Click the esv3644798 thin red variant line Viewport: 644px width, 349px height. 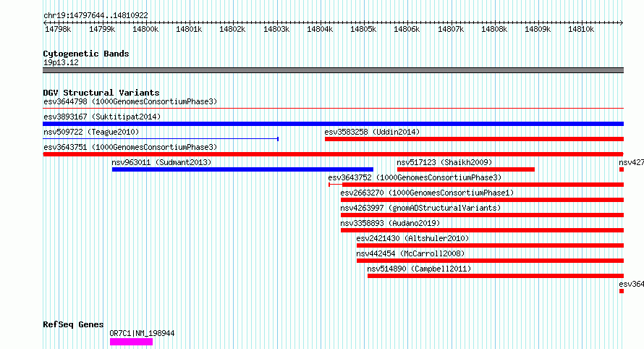tap(333, 109)
